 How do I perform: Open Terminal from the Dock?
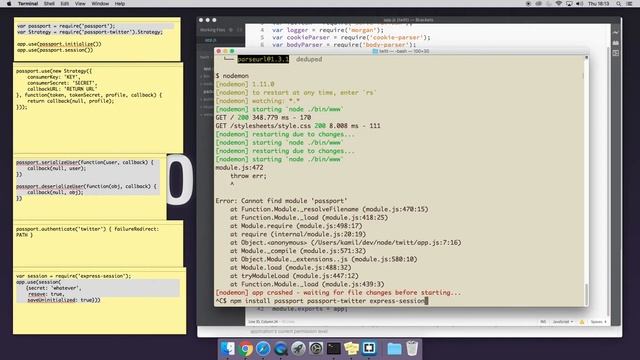(333, 349)
